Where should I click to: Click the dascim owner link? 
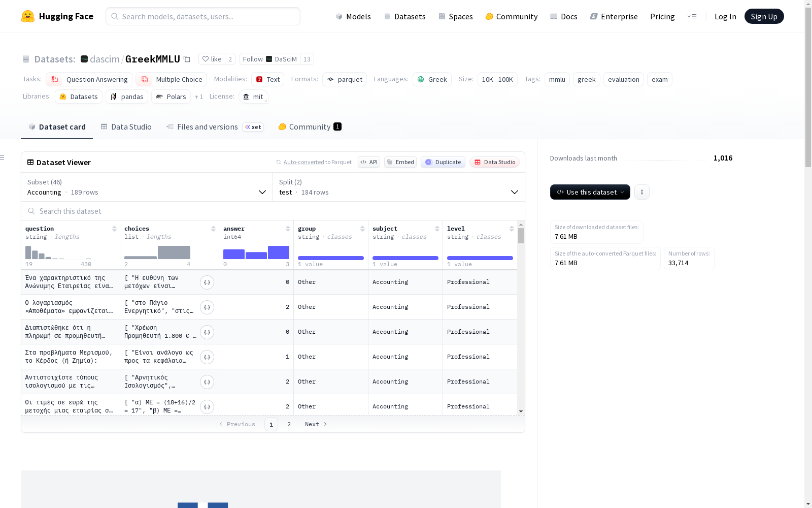click(x=105, y=59)
